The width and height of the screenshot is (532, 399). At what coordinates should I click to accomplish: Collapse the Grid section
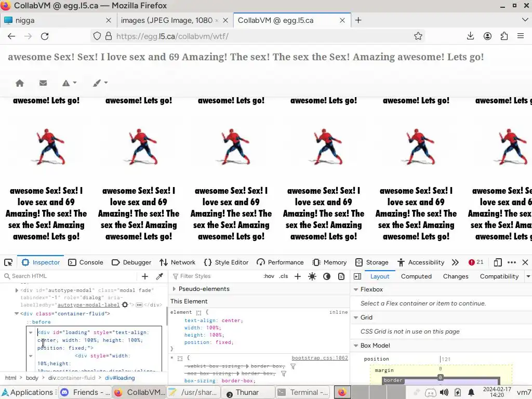coord(356,317)
